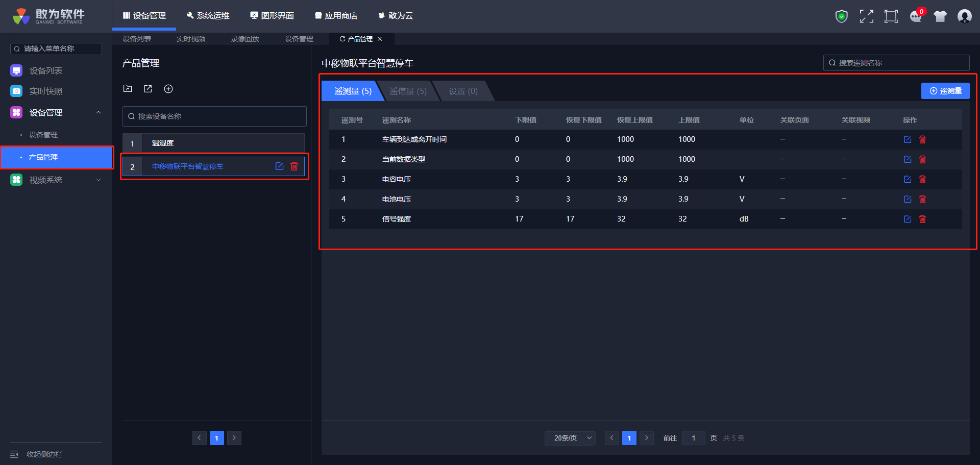Click the folder import icon in 产品管理
The width and height of the screenshot is (980, 465).
(128, 89)
